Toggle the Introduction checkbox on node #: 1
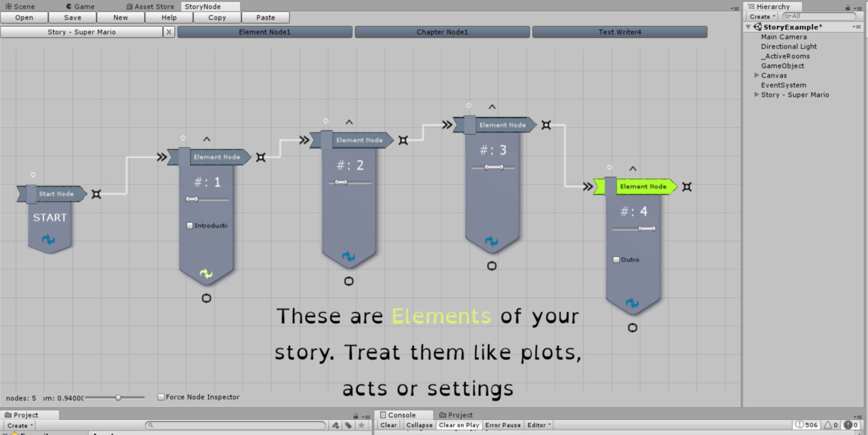This screenshot has width=868, height=435. [x=189, y=225]
